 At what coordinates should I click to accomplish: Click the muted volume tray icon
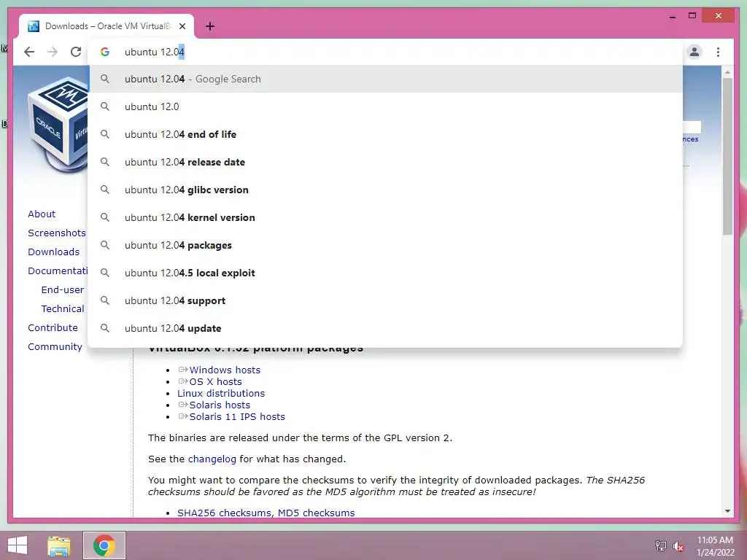click(x=678, y=546)
